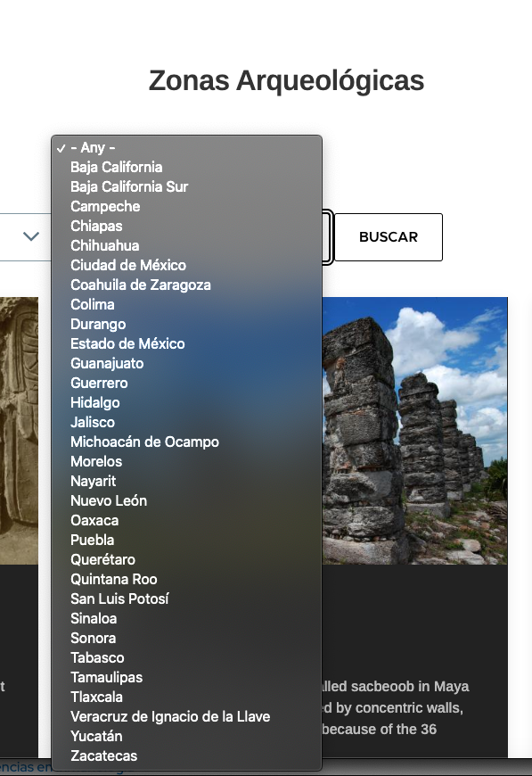The height and width of the screenshot is (776, 532).
Task: Pick Zacatecas at the list bottom
Action: click(x=187, y=756)
